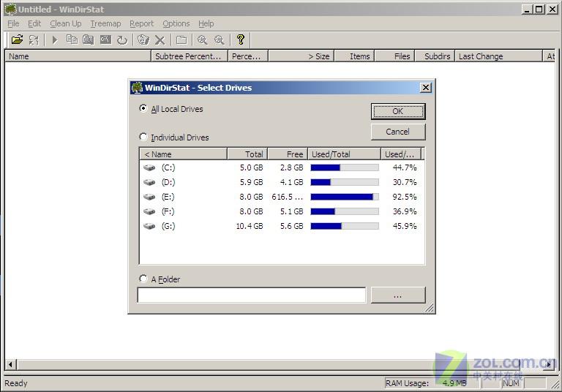562x392 pixels.
Task: Open the Help menu
Action: pyautogui.click(x=206, y=23)
